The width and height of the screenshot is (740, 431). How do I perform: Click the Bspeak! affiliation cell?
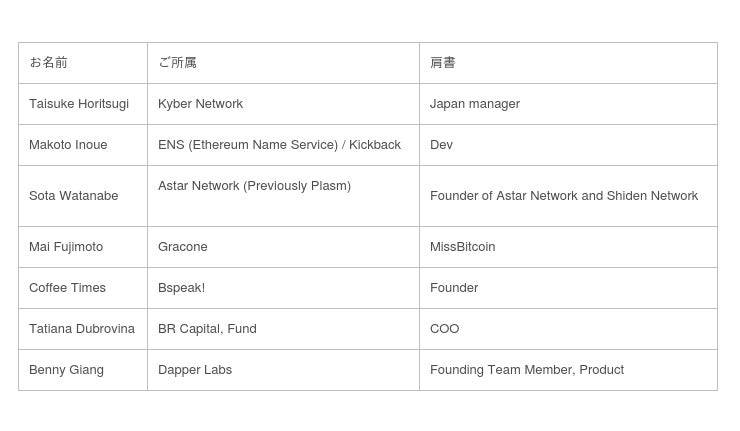[x=181, y=288]
